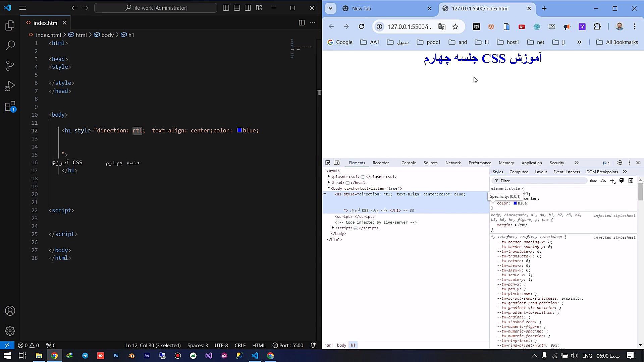This screenshot has height=362, width=644.
Task: Click Live Server Port : 5500 status item
Action: (288, 345)
